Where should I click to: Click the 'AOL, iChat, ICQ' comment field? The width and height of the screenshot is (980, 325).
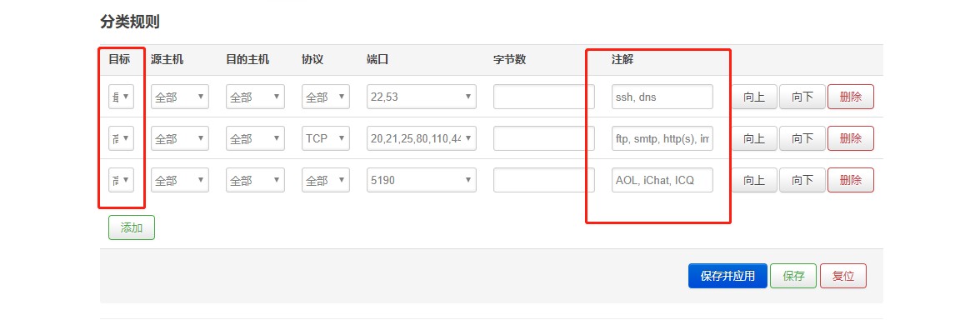662,180
